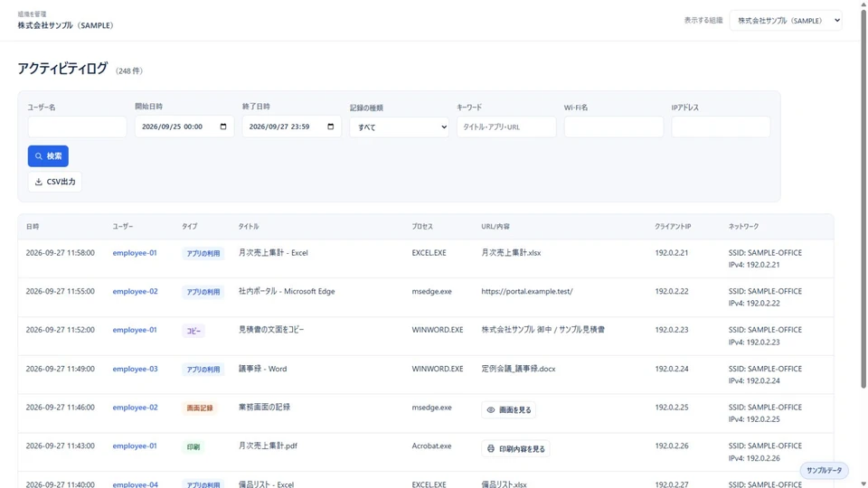
Task: Click the employee-01 link on the コピー row
Action: (135, 331)
